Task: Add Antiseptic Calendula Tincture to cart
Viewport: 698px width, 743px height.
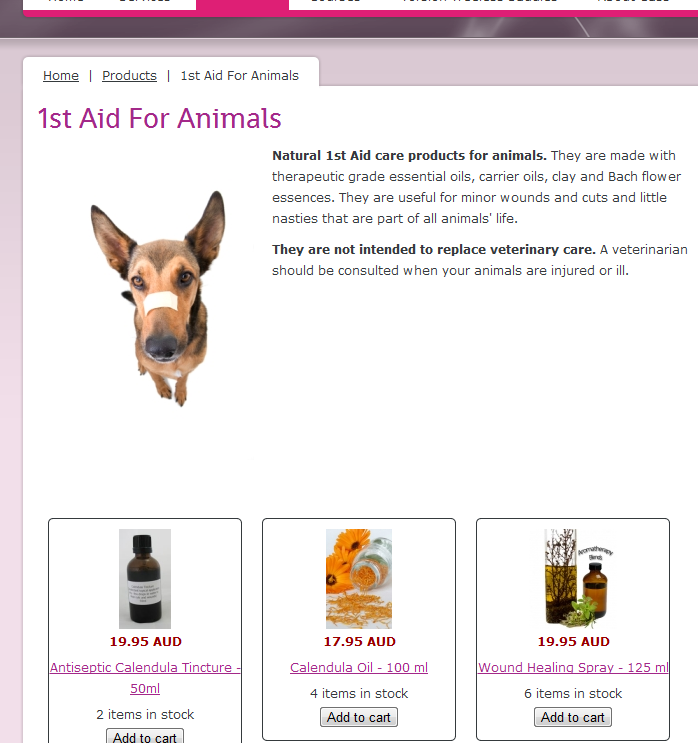Action: (145, 736)
